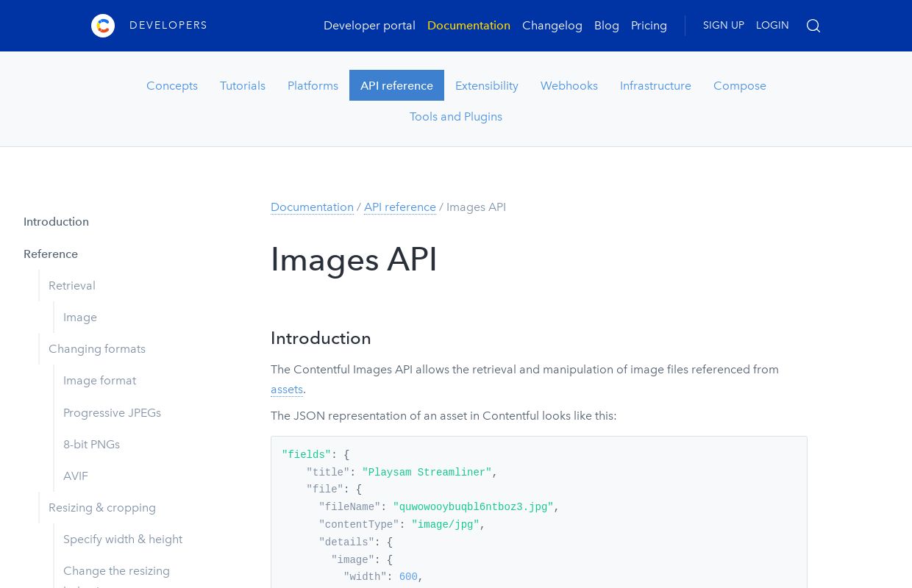Select Image format in the sidebar
This screenshot has height=588, width=912.
coord(99,381)
